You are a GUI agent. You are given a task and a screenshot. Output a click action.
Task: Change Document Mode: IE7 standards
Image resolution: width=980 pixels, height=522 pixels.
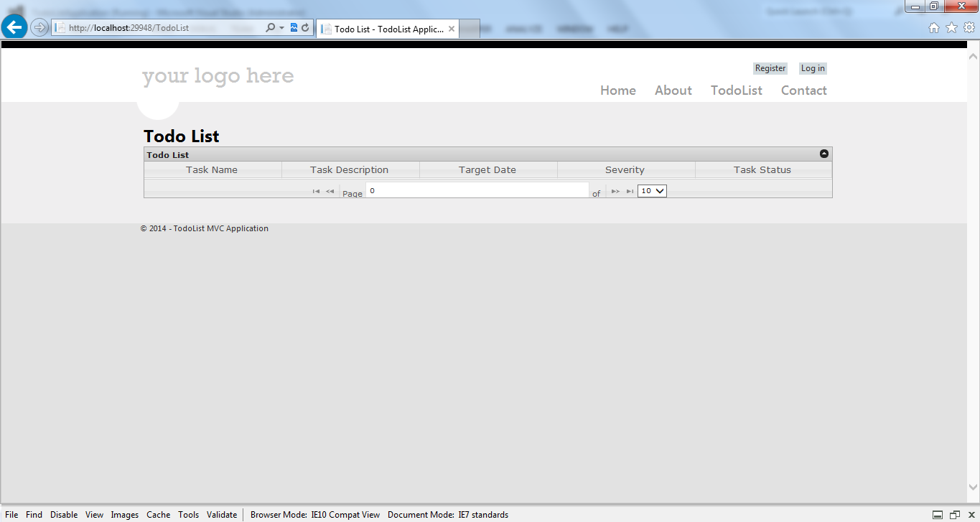pyautogui.click(x=448, y=515)
